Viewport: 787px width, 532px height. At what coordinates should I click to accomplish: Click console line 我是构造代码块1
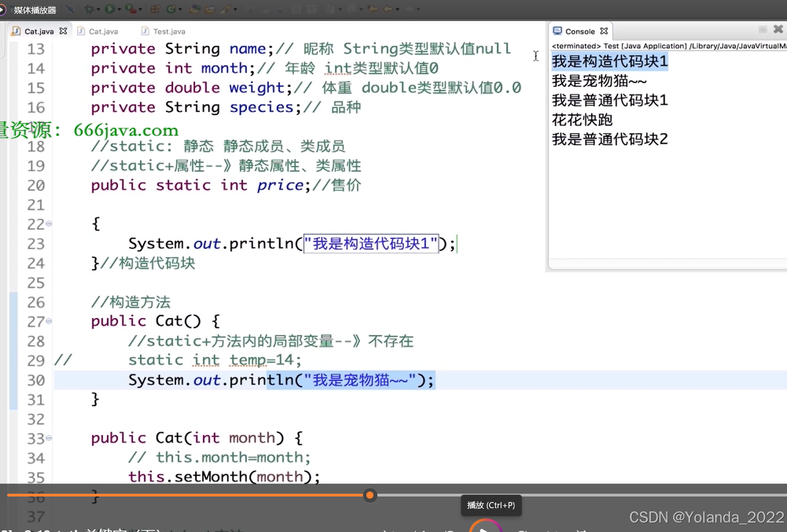609,61
